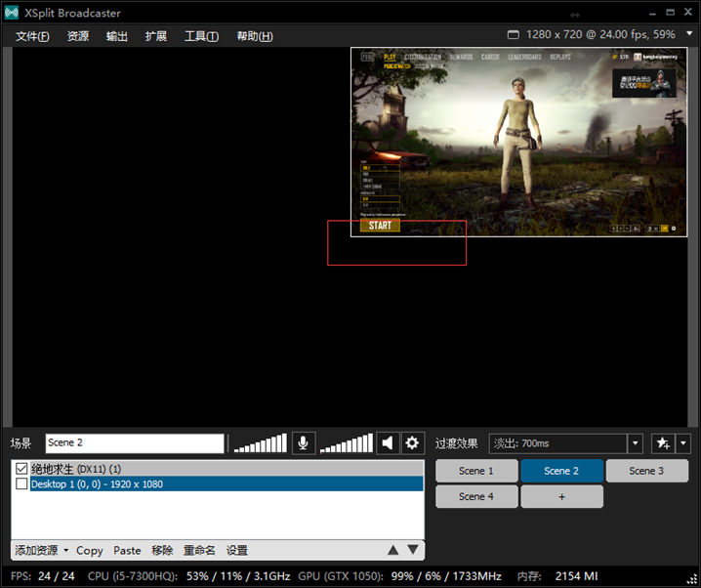Move source down with down arrow
701x588 pixels.
tap(413, 550)
